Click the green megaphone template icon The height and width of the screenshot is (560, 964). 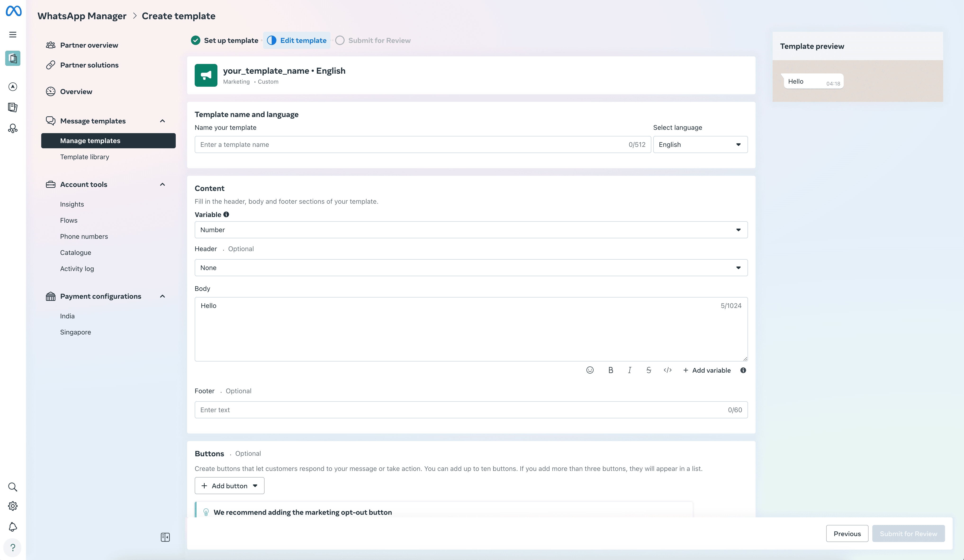(206, 75)
